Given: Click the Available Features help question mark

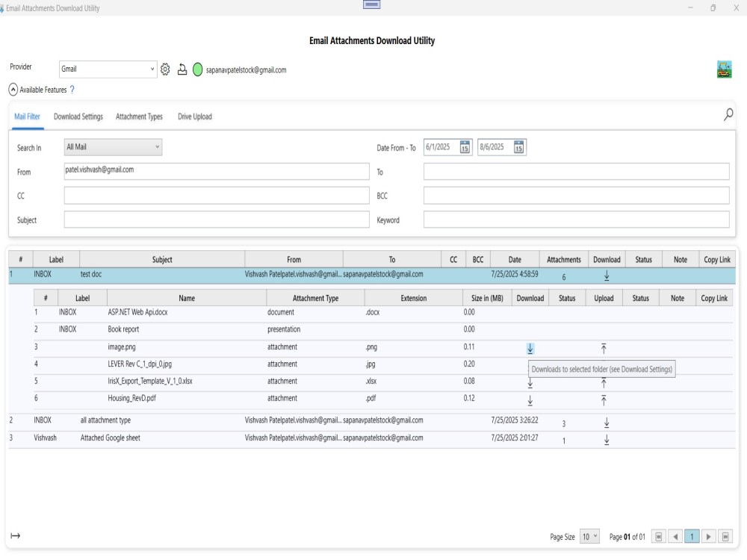Looking at the screenshot, I should 72,90.
